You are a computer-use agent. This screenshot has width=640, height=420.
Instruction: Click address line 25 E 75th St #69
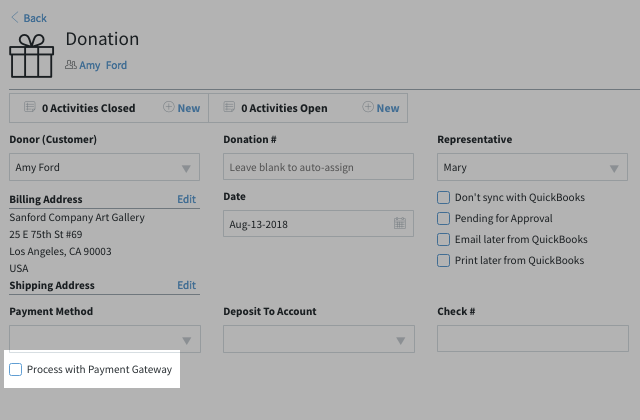tap(46, 234)
